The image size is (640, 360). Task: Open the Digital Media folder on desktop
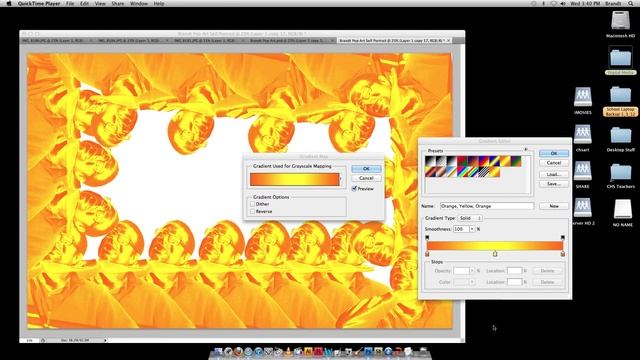tap(620, 58)
